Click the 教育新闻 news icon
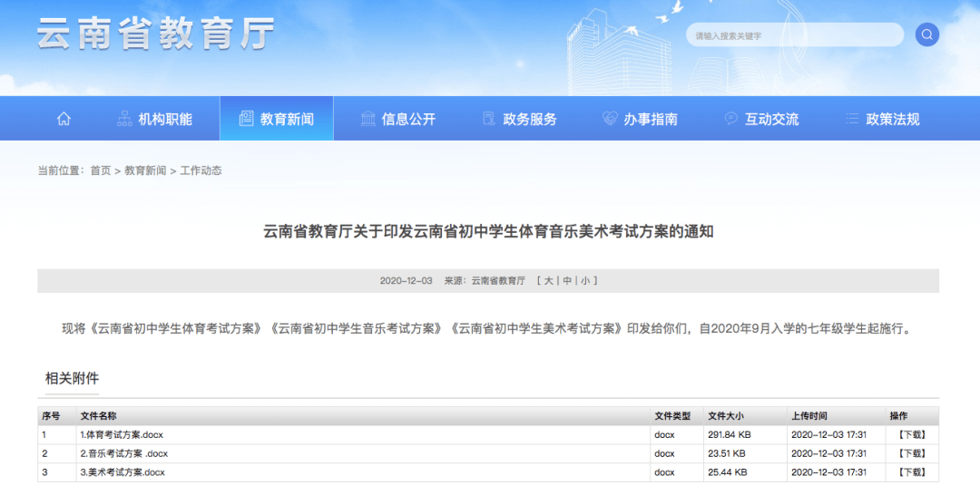This screenshot has width=980, height=495. (x=246, y=119)
